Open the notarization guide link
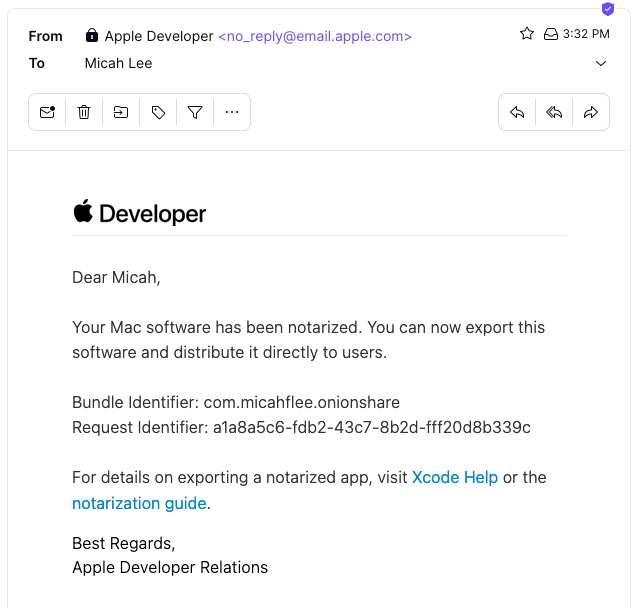642x608 pixels. pos(139,503)
